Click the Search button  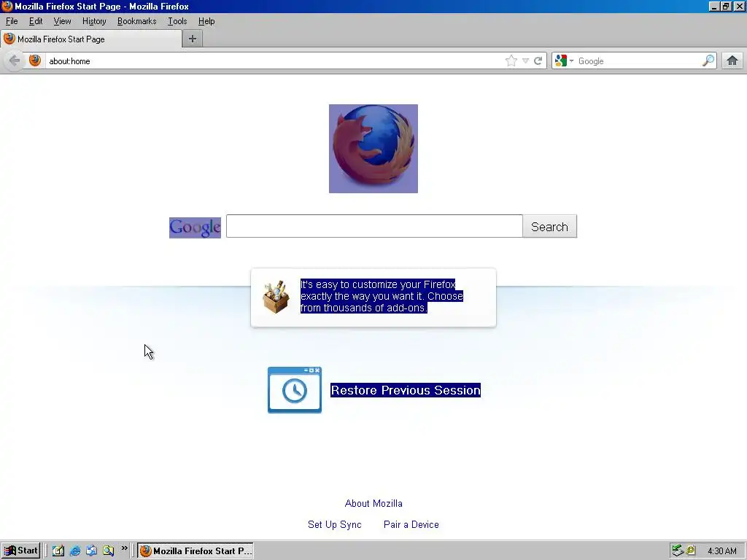pos(550,226)
